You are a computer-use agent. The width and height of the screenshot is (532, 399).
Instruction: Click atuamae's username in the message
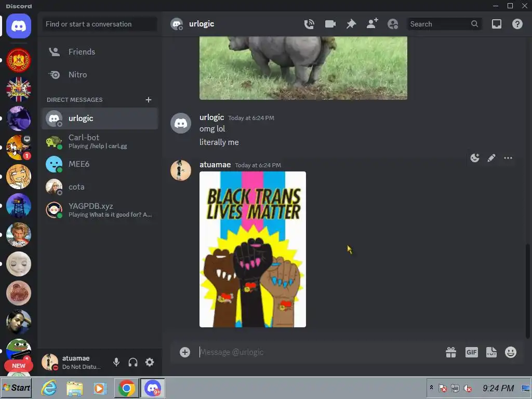tap(215, 165)
